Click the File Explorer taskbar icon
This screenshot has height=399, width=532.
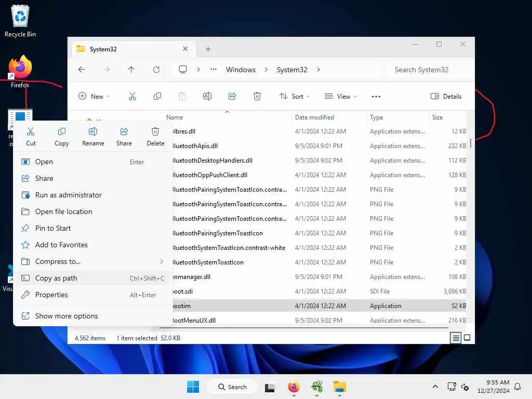339,387
